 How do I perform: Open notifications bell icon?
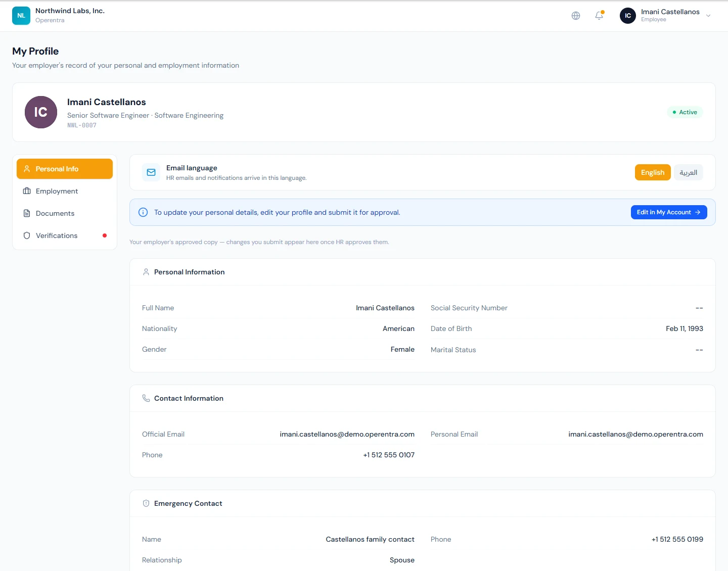click(599, 16)
